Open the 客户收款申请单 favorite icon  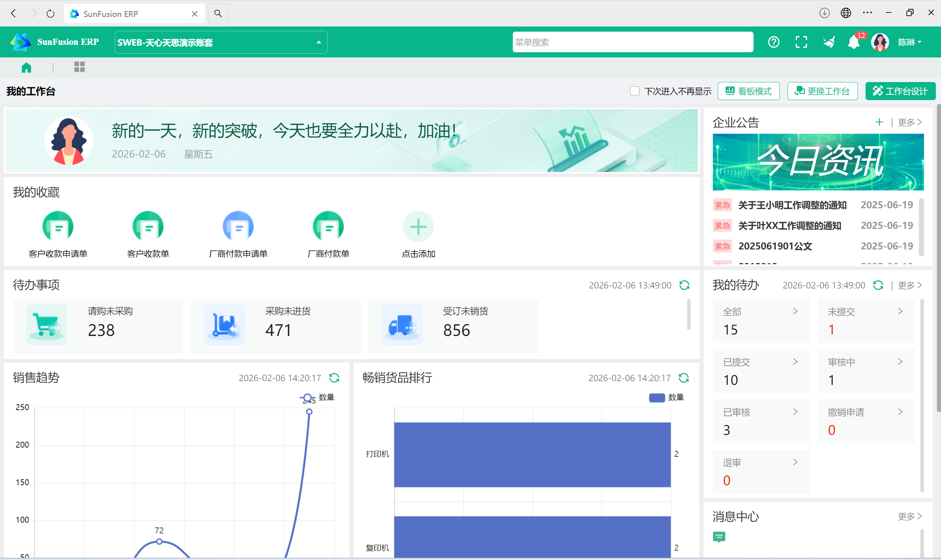pyautogui.click(x=58, y=226)
